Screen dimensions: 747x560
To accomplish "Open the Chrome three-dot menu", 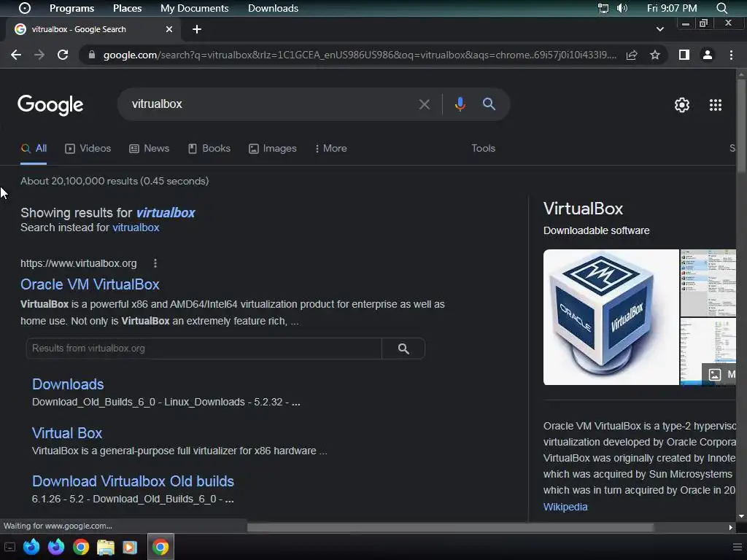I will (x=731, y=55).
